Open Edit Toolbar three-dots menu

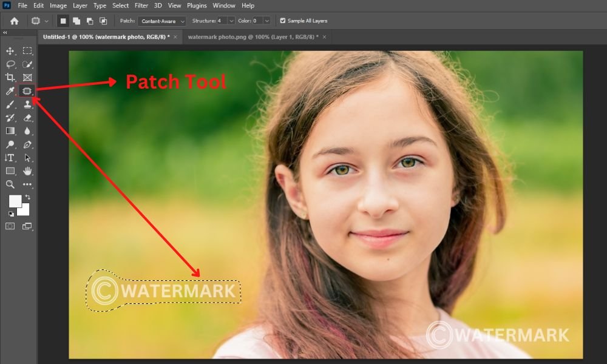[27, 184]
